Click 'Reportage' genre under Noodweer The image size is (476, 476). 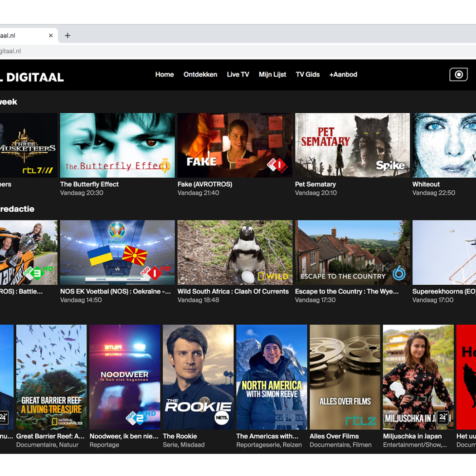pos(104,445)
